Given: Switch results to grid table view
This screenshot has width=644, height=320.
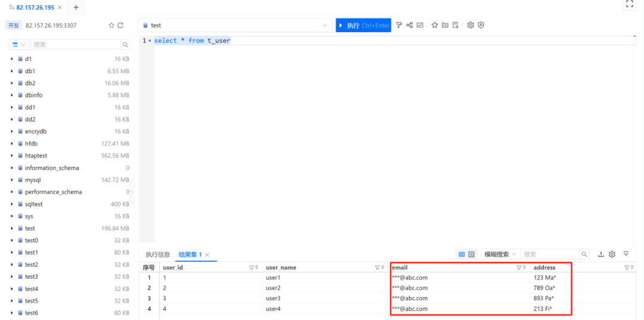Looking at the screenshot, I should (x=462, y=254).
